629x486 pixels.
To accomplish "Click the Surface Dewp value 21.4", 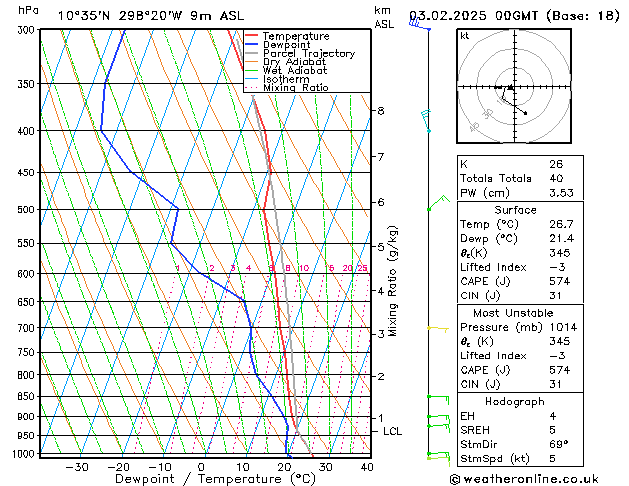I will tap(561, 239).
